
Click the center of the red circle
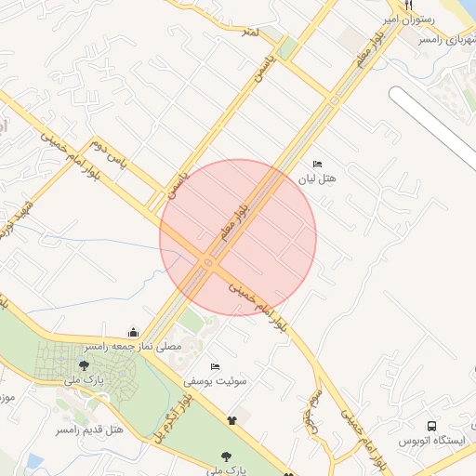click(x=238, y=238)
